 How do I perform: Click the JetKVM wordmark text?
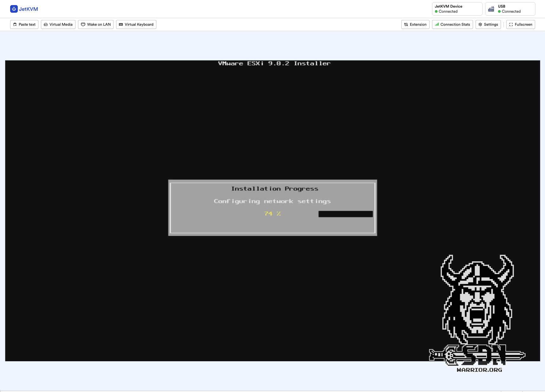(x=28, y=9)
